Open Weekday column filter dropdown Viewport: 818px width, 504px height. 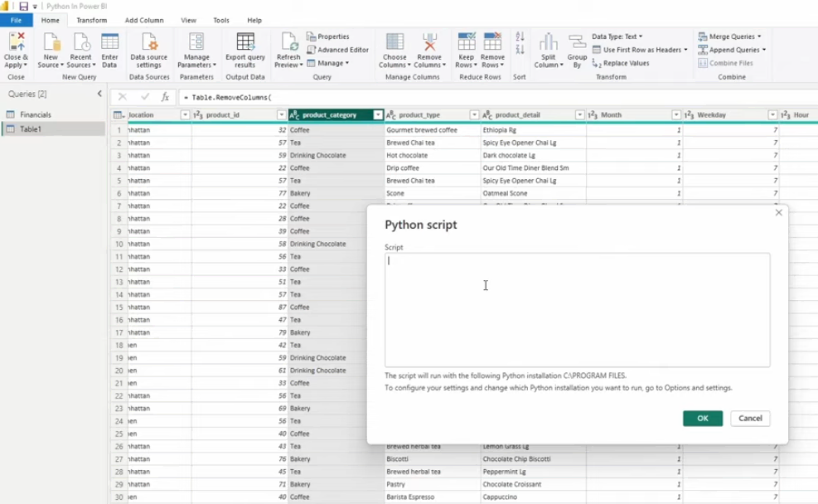point(772,114)
